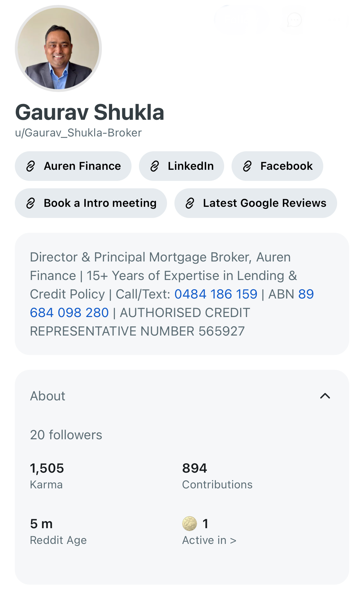Viewport: 364px width, 593px height.
Task: Click the coin community icon above Active in
Action: point(190,524)
